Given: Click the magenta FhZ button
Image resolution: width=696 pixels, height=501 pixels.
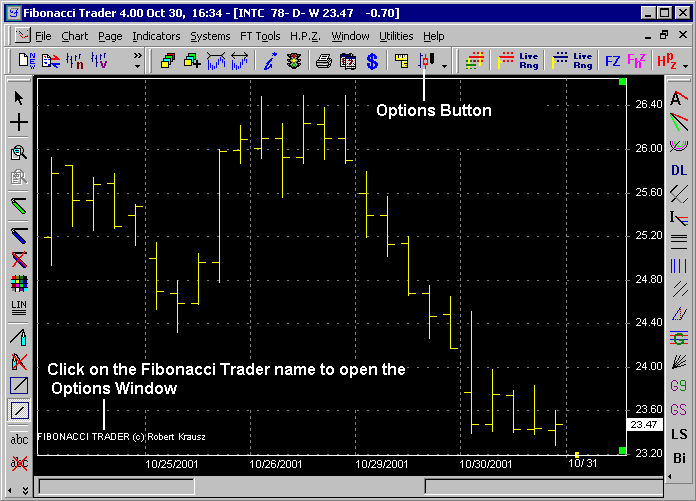Looking at the screenshot, I should click(x=636, y=61).
